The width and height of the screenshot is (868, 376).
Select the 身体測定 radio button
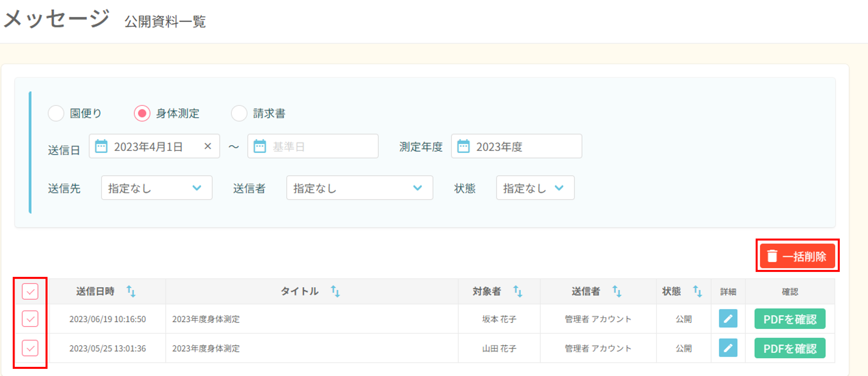coord(142,113)
